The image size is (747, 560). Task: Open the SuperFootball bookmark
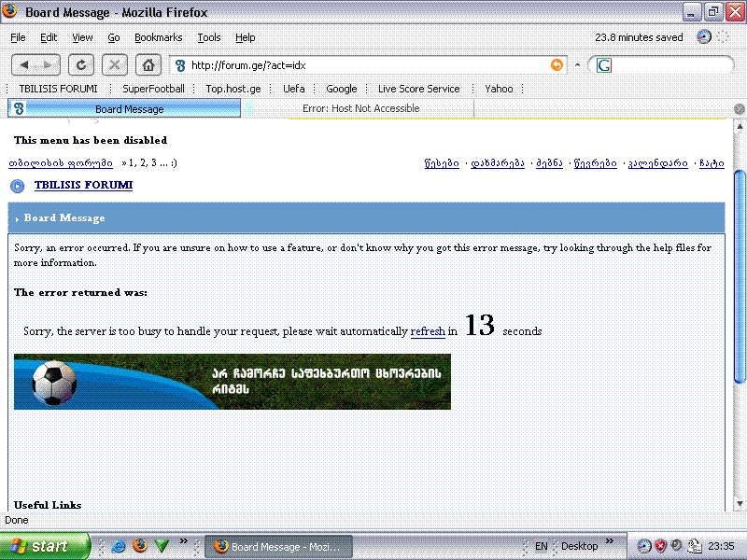[153, 89]
